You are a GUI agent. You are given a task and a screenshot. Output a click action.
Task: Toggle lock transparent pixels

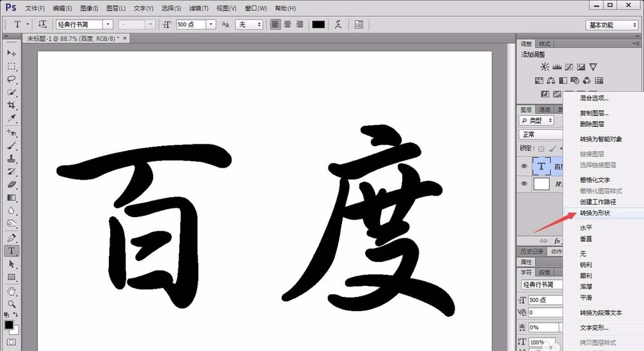click(542, 149)
